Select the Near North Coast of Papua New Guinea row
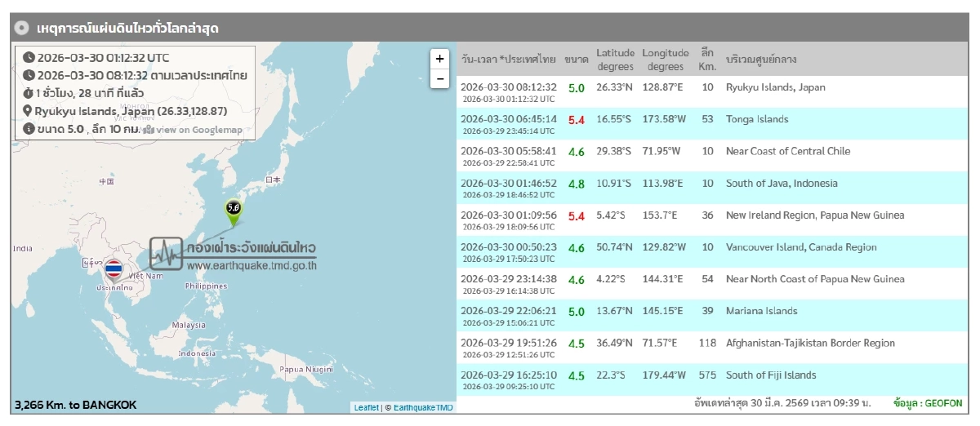This screenshot has height=426, width=980. tap(710, 283)
